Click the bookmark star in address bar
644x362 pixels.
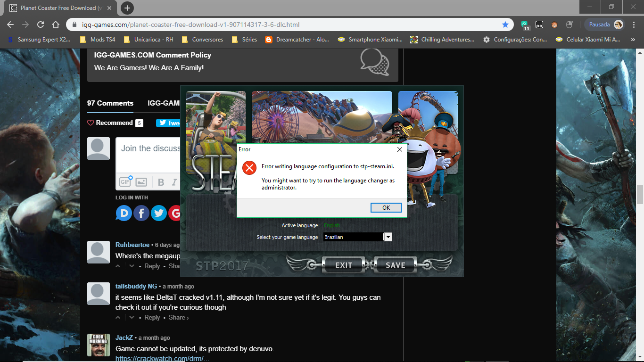click(505, 25)
